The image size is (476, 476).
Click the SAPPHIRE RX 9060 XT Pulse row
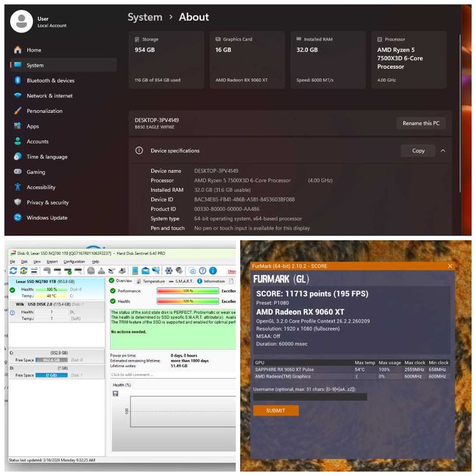point(351,370)
